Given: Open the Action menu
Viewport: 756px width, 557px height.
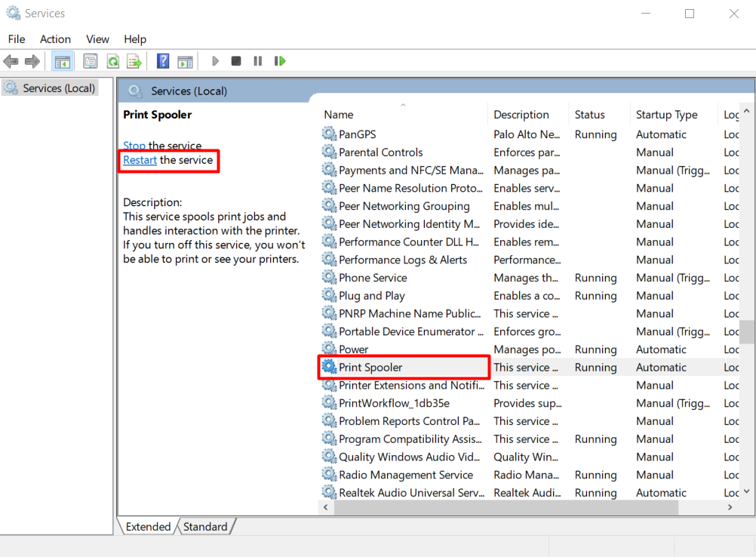Looking at the screenshot, I should point(55,39).
